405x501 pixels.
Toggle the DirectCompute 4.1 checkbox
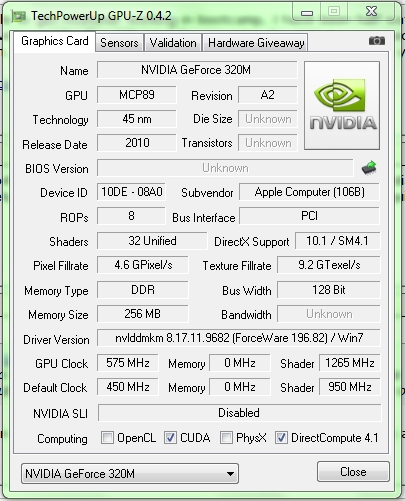pyautogui.click(x=281, y=437)
